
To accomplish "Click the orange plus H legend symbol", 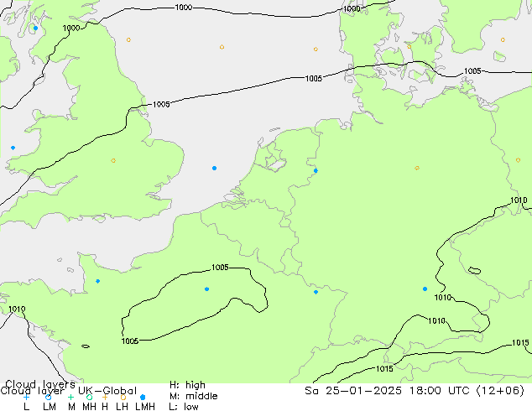I will (x=105, y=397).
